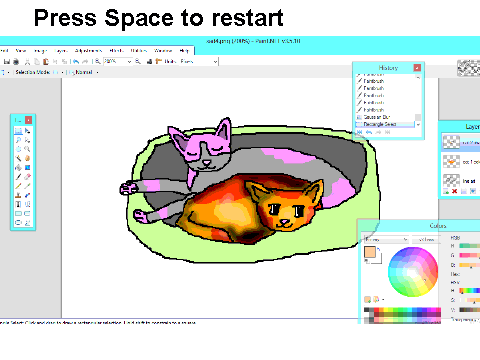The image size is (480, 360).
Task: Select the Rectangle Select tool
Action: click(18, 131)
